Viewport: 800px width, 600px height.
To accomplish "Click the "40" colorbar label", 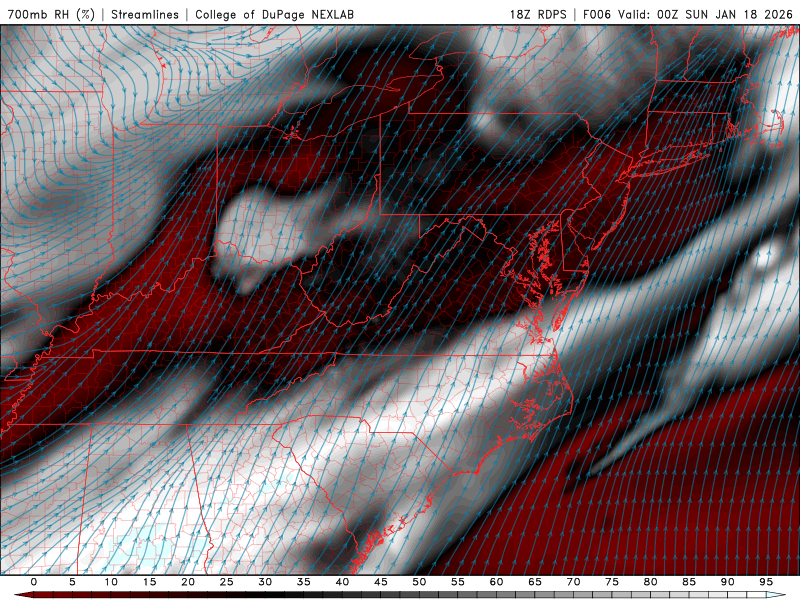I will (342, 582).
